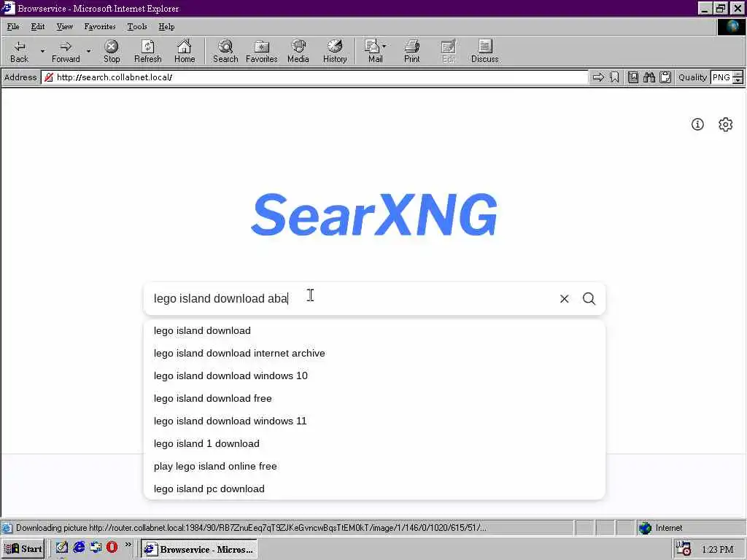The image size is (747, 560).
Task: Open the View menu
Action: [64, 27]
